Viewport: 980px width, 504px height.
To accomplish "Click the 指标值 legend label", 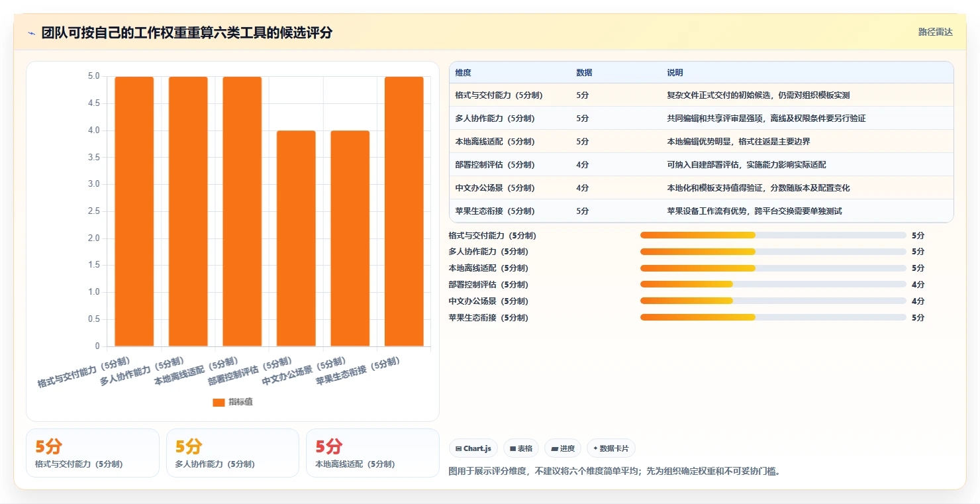I will pos(240,402).
